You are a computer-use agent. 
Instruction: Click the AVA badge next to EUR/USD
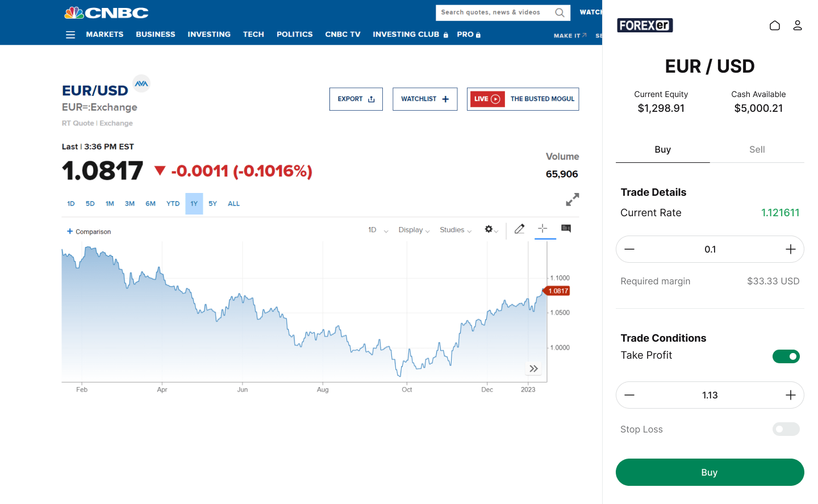pyautogui.click(x=141, y=83)
